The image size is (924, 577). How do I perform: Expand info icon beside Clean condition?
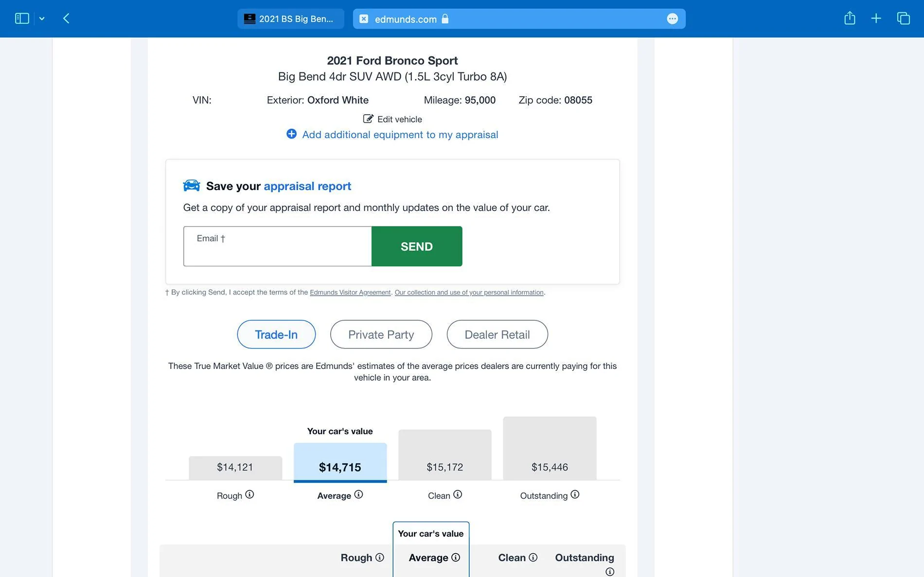pyautogui.click(x=458, y=494)
